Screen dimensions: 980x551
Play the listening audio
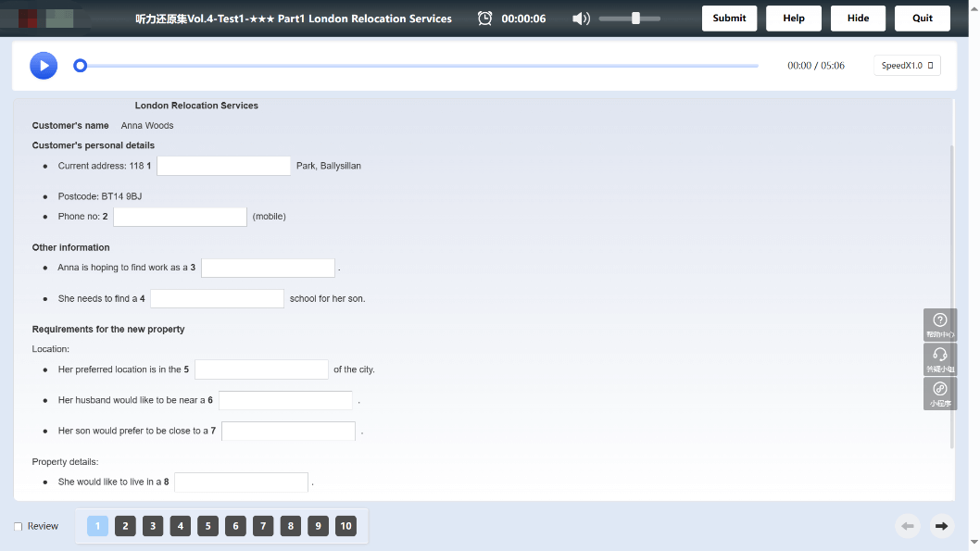tap(44, 66)
